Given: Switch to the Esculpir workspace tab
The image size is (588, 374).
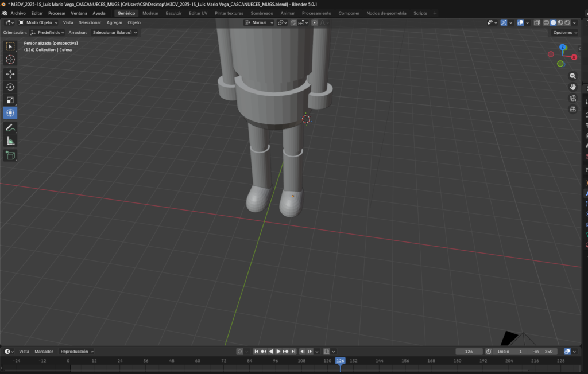Looking at the screenshot, I should coord(173,13).
